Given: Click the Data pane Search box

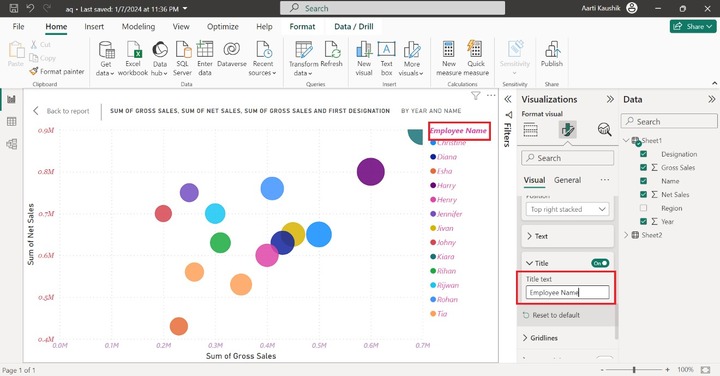Looking at the screenshot, I should click(669, 122).
